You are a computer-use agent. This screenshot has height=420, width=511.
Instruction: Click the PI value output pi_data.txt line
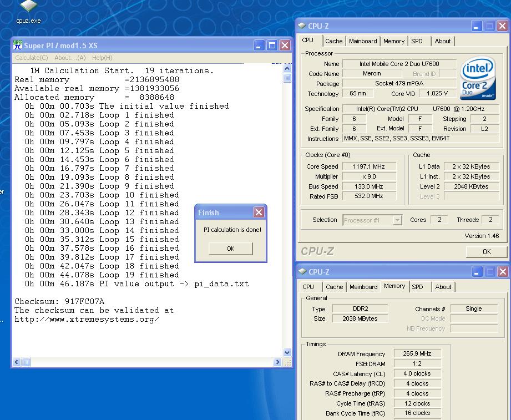point(137,284)
